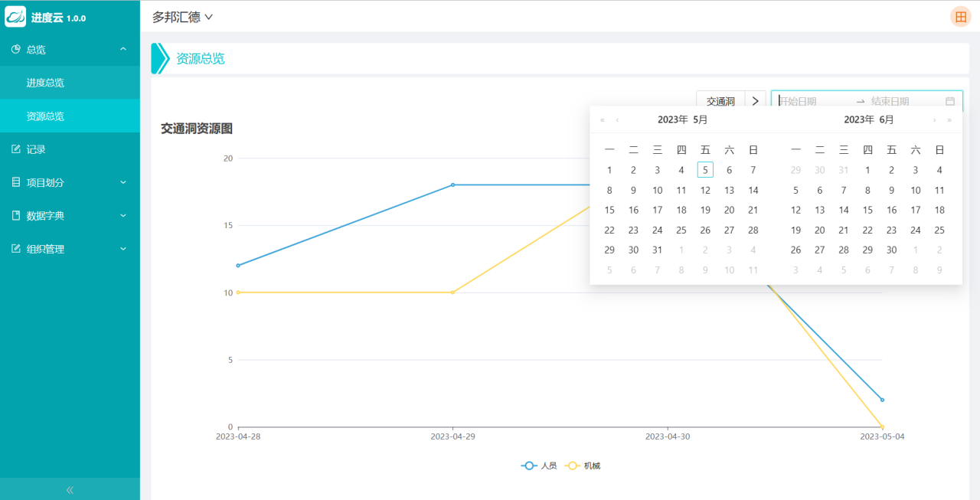
Task: Expand the 项目划分 menu
Action: [70, 182]
